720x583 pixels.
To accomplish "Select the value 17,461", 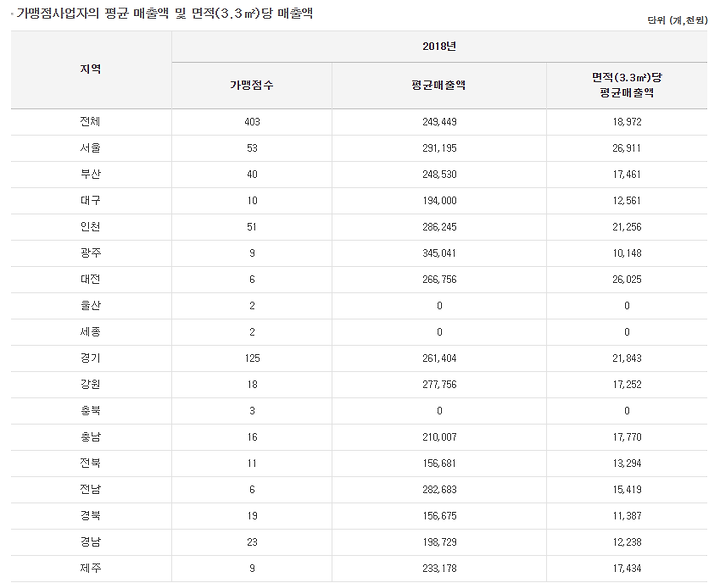I will point(627,174).
